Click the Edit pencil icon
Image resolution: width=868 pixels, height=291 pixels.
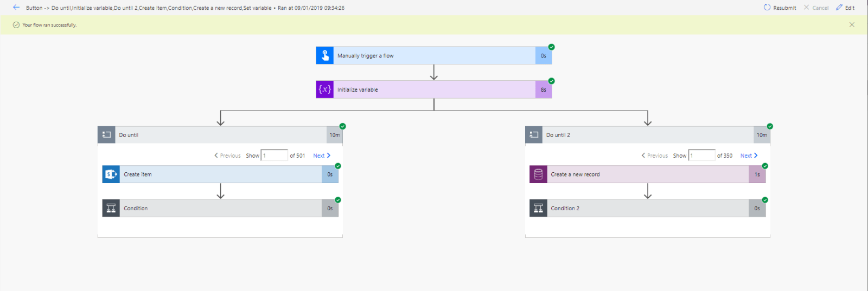tap(839, 8)
